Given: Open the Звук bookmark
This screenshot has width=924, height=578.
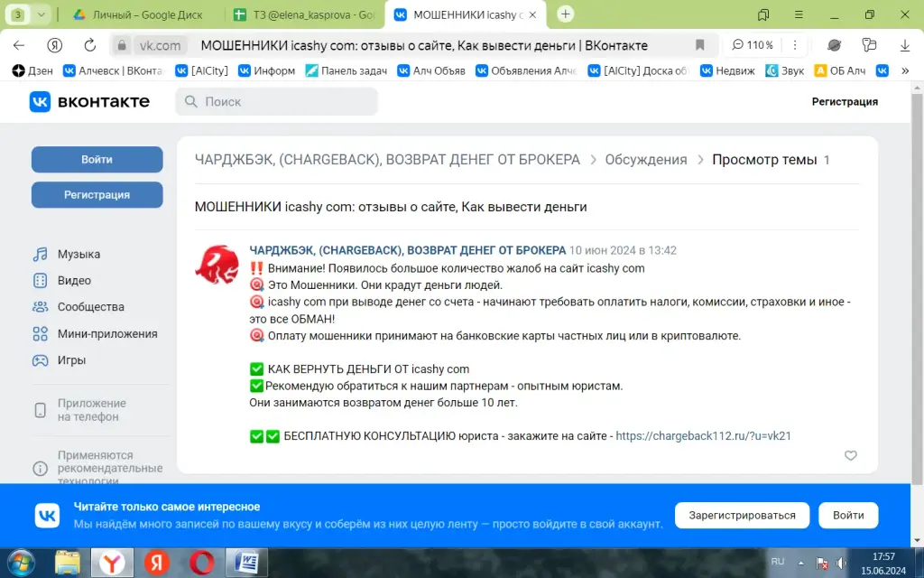Looking at the screenshot, I should tap(785, 70).
